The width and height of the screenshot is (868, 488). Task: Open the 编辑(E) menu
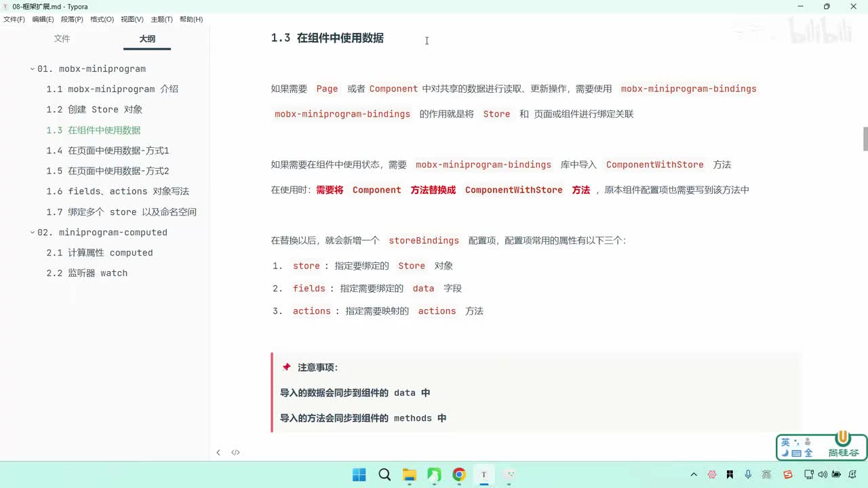point(43,19)
